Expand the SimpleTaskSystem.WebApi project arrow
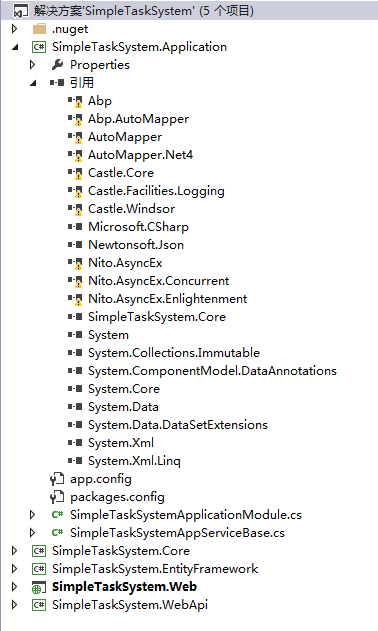The width and height of the screenshot is (378, 631). (x=14, y=605)
